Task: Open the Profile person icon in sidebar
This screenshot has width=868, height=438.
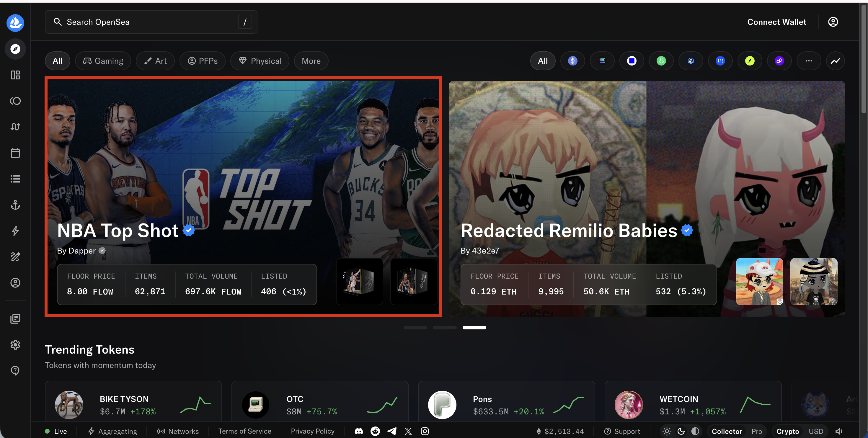Action: click(x=15, y=283)
